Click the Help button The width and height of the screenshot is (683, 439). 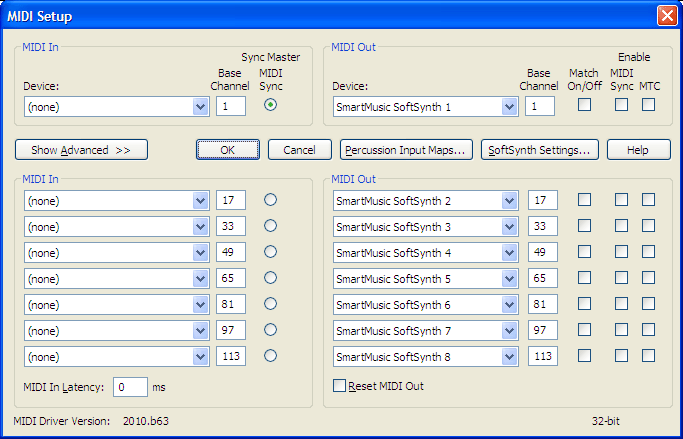point(639,150)
